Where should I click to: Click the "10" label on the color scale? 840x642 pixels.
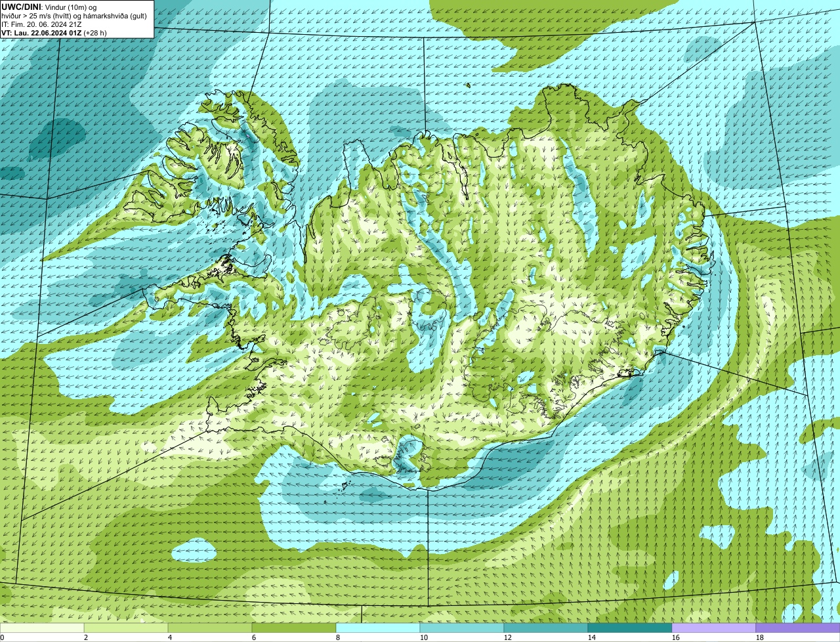pos(424,637)
